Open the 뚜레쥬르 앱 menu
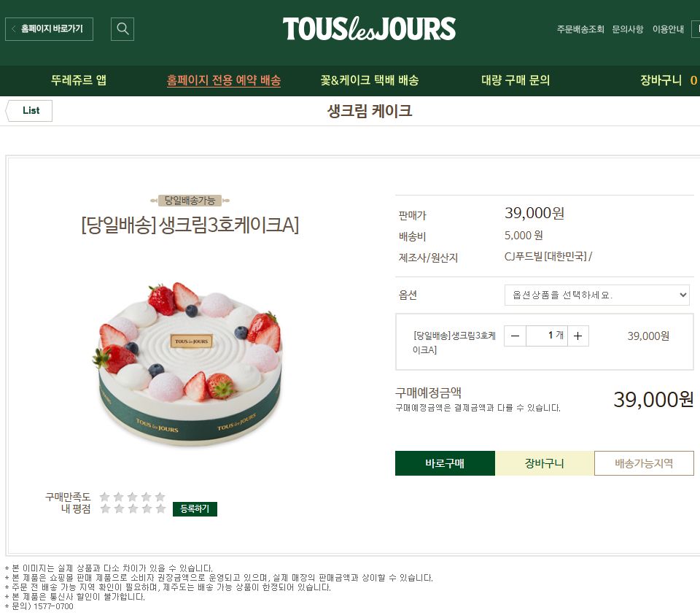 click(x=79, y=80)
